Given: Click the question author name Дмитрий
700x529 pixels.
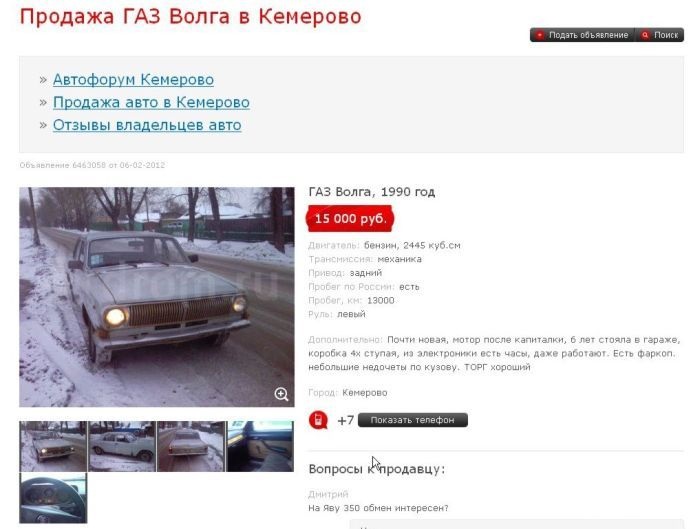Looking at the screenshot, I should tap(328, 494).
